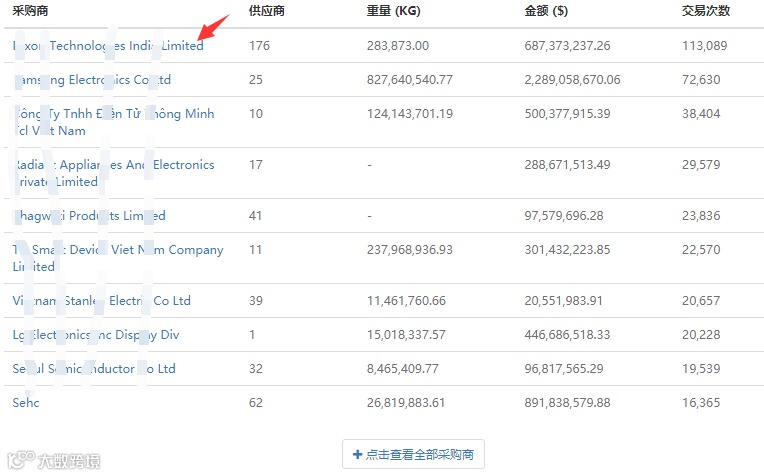
Task: Open Seoul Semiconductor Co Ltd link
Action: click(94, 369)
